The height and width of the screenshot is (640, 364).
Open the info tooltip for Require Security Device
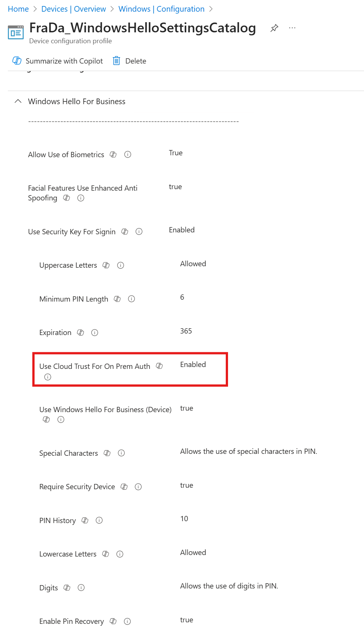pyautogui.click(x=138, y=487)
